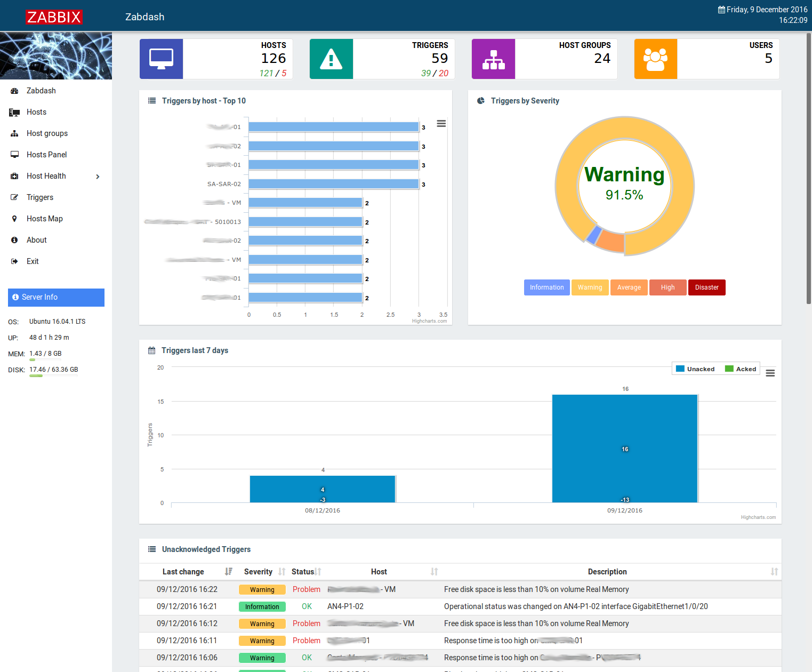Open the Triggers by host chart export menu

point(441,123)
